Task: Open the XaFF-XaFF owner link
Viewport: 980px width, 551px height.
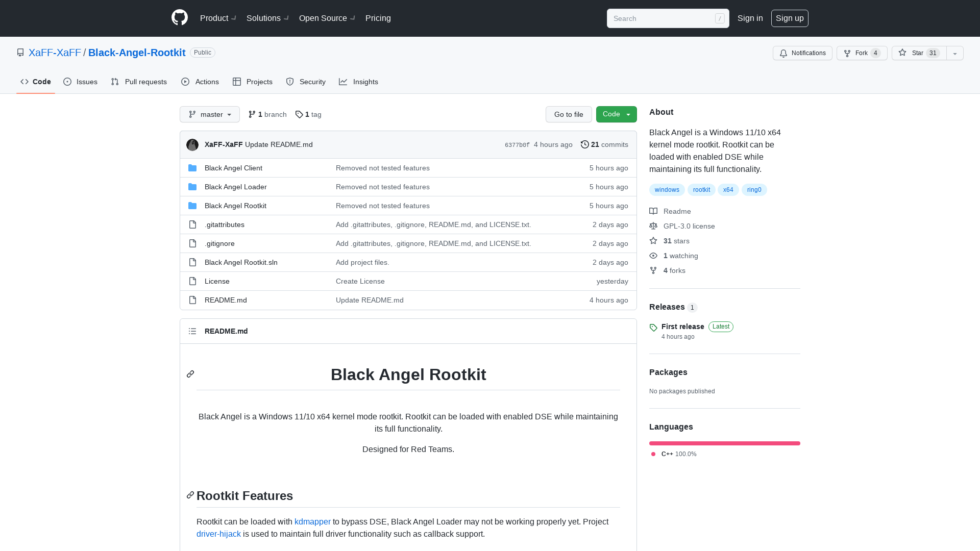Action: 55,53
